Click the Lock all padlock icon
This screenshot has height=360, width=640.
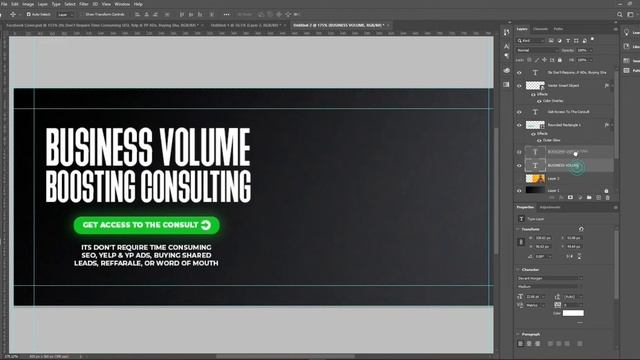click(560, 60)
